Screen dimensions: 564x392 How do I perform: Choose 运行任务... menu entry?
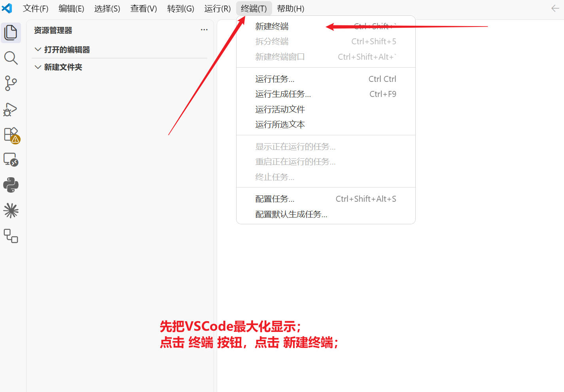(326, 79)
